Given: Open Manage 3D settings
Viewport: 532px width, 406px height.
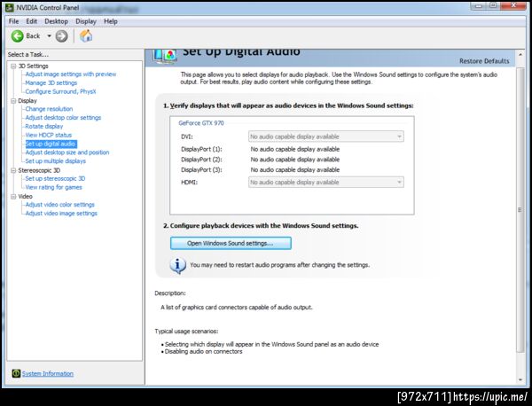Looking at the screenshot, I should coord(51,82).
